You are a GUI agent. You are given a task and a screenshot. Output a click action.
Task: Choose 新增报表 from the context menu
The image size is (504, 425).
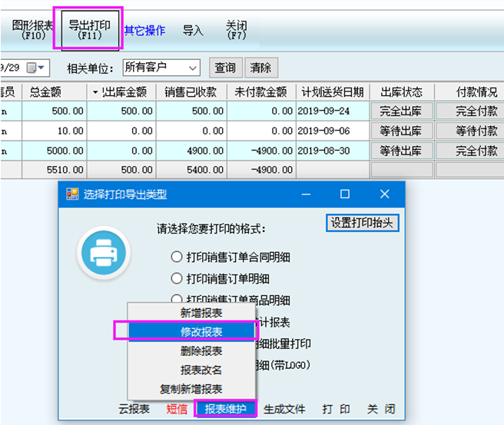point(201,313)
